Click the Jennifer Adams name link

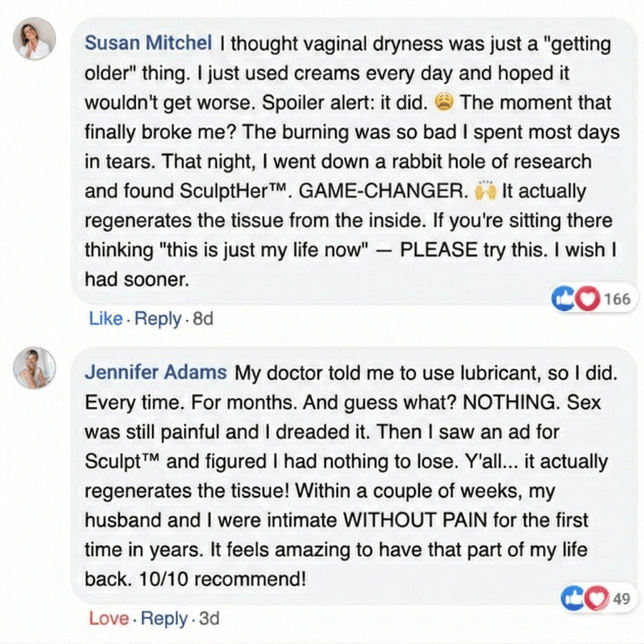pos(156,373)
